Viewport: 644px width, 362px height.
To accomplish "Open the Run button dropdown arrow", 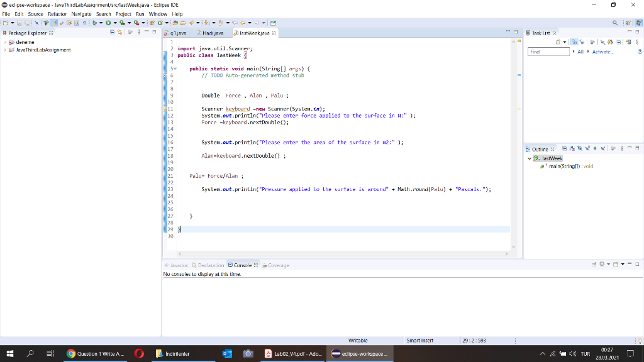I will pos(115,23).
